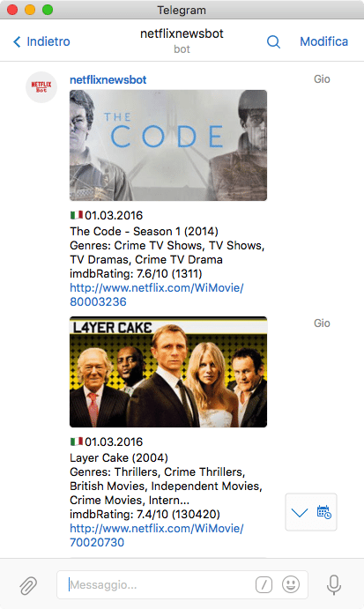The width and height of the screenshot is (364, 609).
Task: Click the search magnifier icon in header
Action: [x=273, y=41]
